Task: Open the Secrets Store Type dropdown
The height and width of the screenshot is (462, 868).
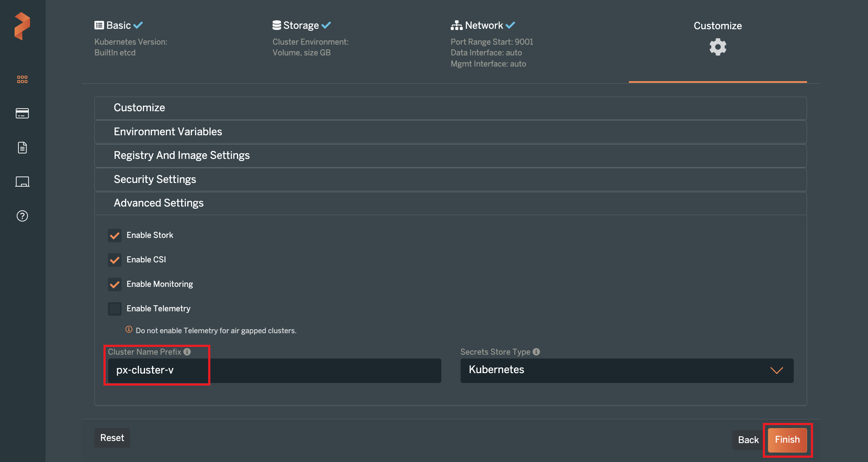Action: 627,371
